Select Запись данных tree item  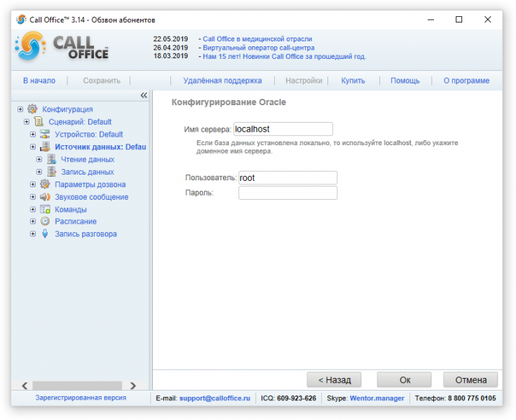[88, 172]
